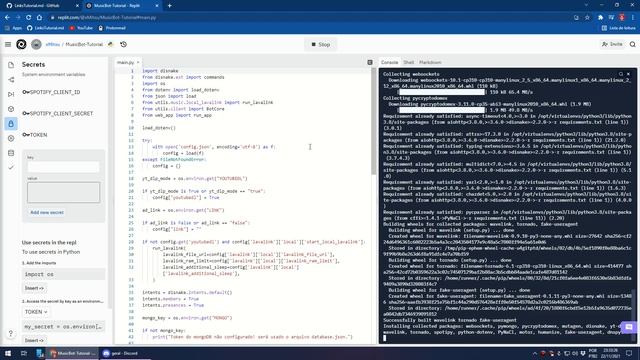Open the LinksTutorial.md bookmark

click(46, 28)
